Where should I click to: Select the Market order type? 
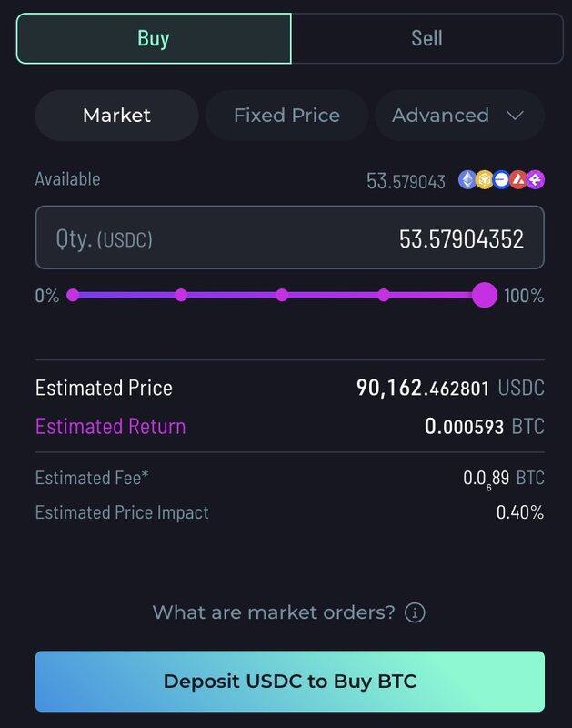click(x=116, y=116)
